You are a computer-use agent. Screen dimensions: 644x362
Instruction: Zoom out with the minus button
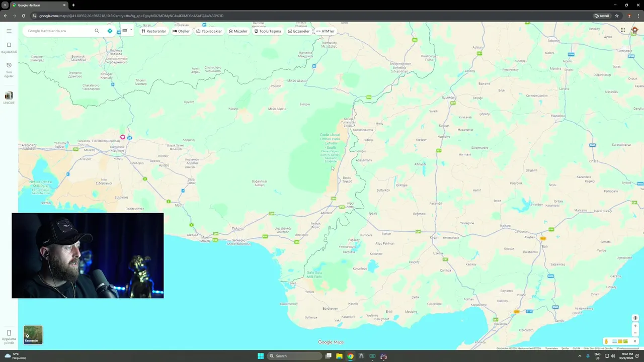tap(635, 333)
